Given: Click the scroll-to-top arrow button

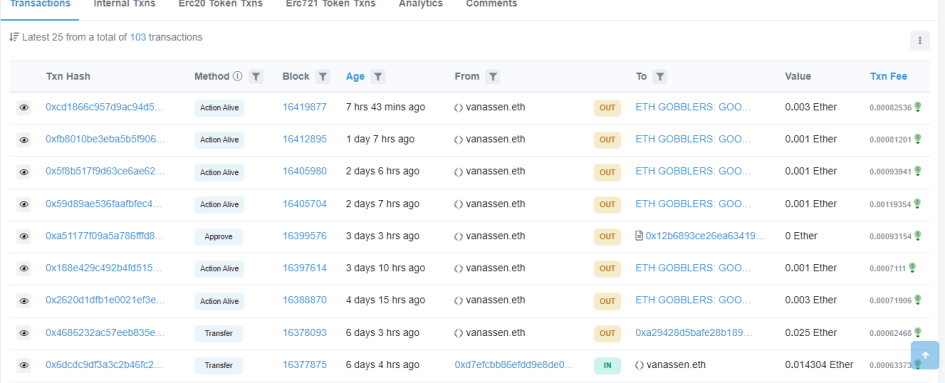Looking at the screenshot, I should (x=925, y=355).
